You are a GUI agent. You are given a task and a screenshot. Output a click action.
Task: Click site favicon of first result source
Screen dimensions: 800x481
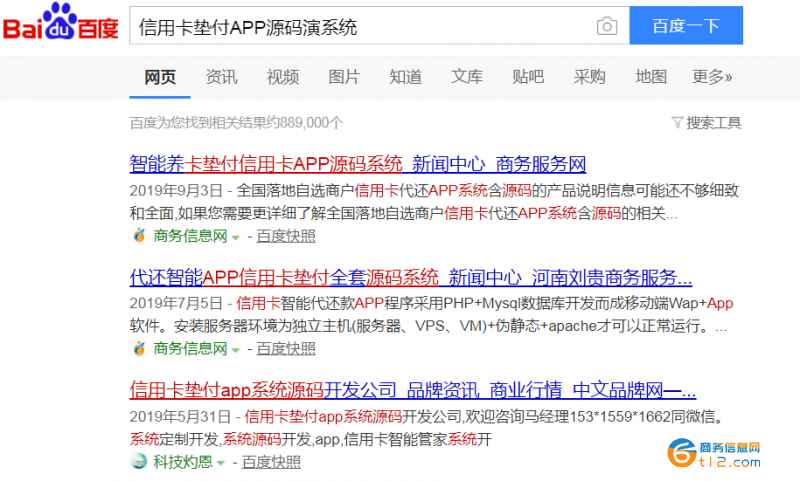point(139,235)
